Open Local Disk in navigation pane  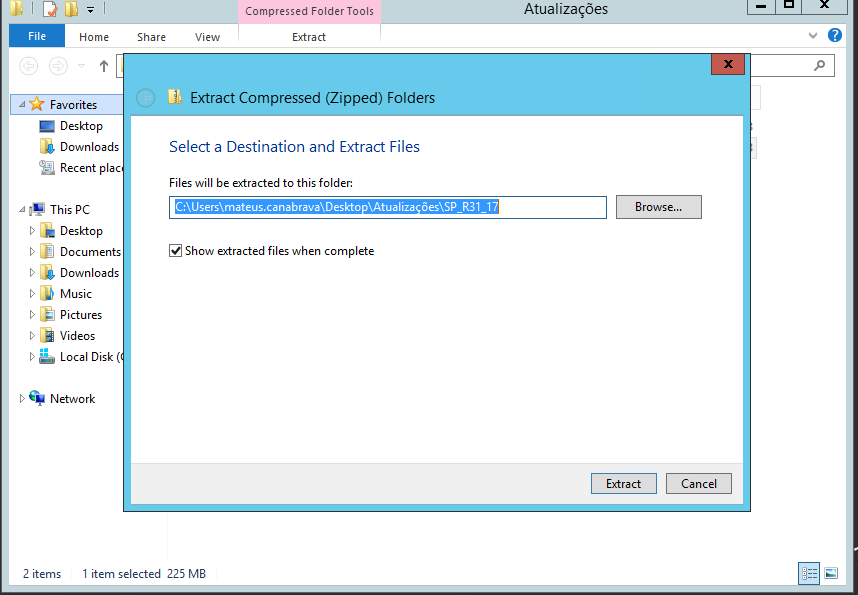[x=91, y=357]
